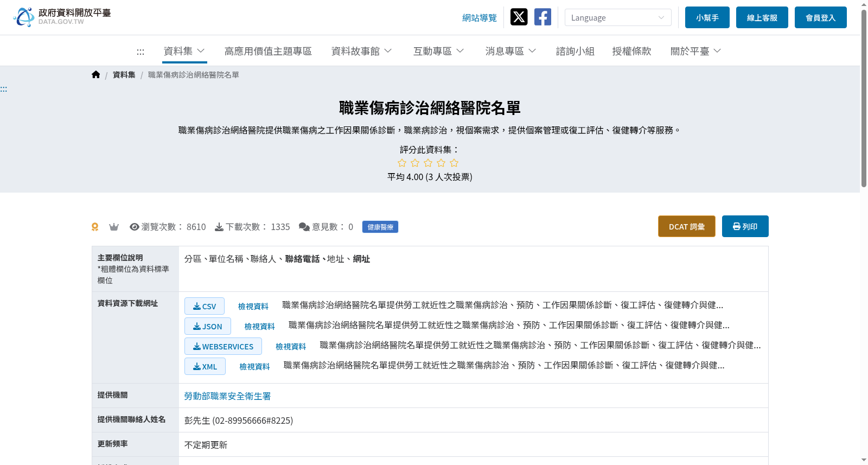This screenshot has width=868, height=465.
Task: Rate dataset with the third star
Action: (428, 163)
